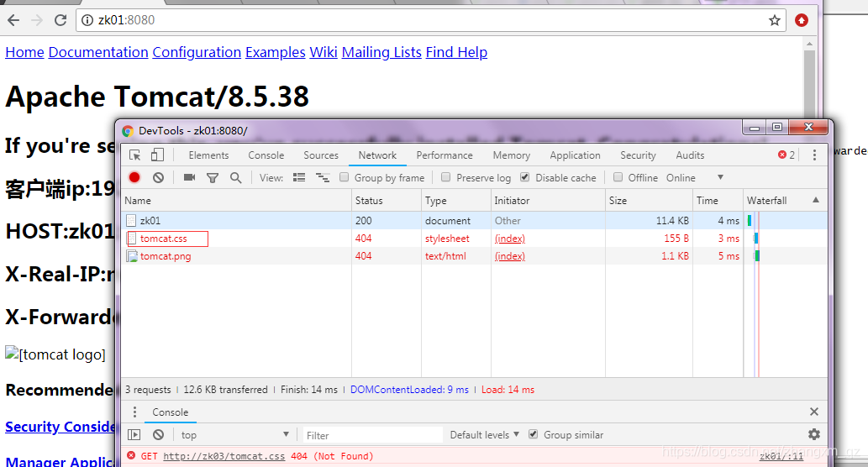Stop recording network log with red button
Screen dimensions: 868x467
pos(134,177)
